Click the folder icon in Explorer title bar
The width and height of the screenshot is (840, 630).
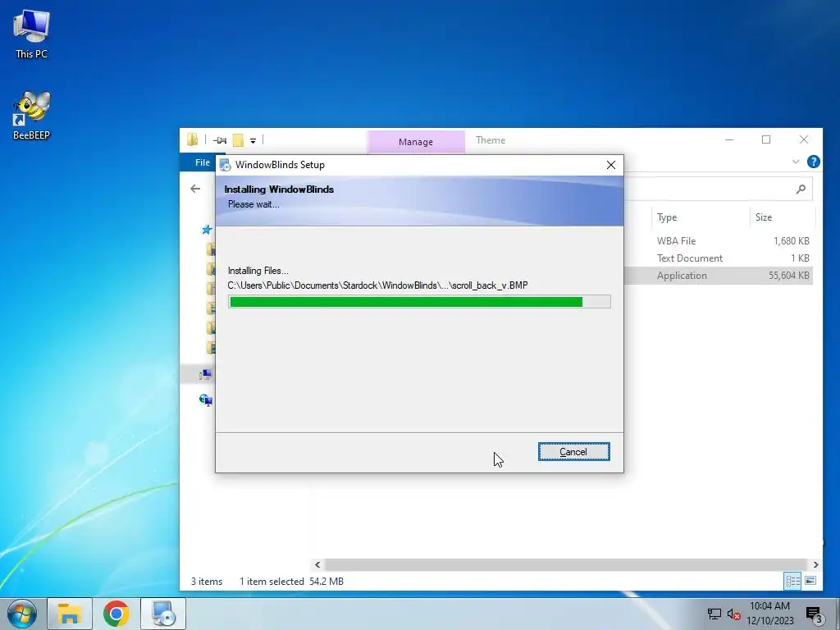tap(192, 139)
